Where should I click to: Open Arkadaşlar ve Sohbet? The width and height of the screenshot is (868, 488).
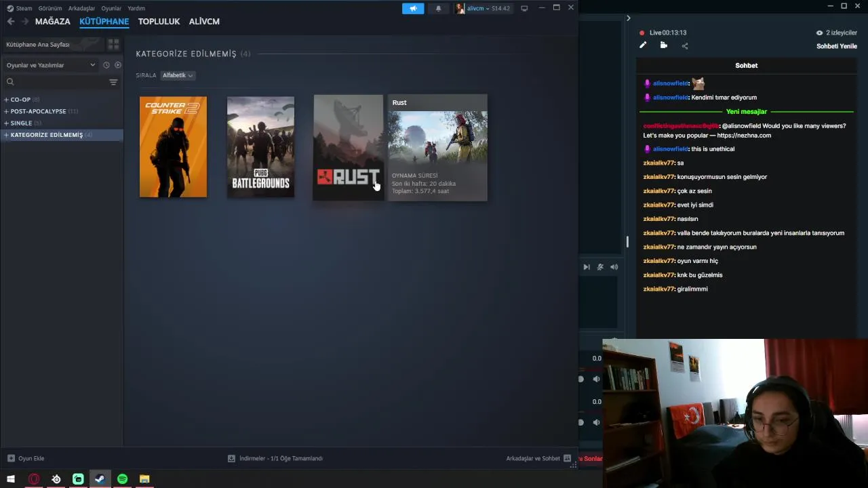[x=538, y=459]
